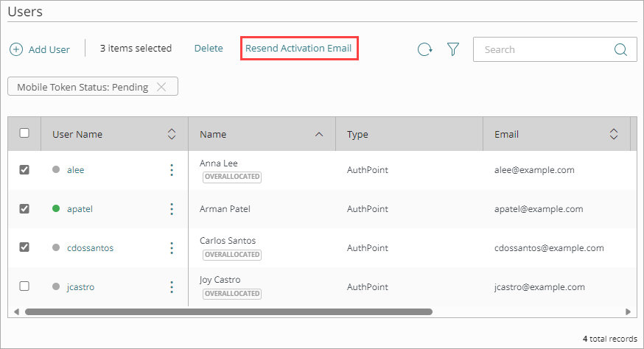Click the Delete action
The image size is (644, 349).
[209, 49]
